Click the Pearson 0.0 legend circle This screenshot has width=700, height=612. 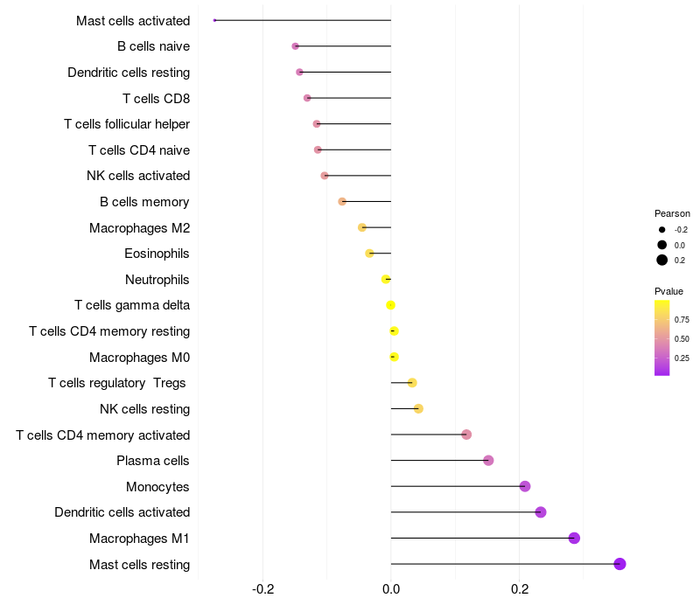pyautogui.click(x=662, y=245)
